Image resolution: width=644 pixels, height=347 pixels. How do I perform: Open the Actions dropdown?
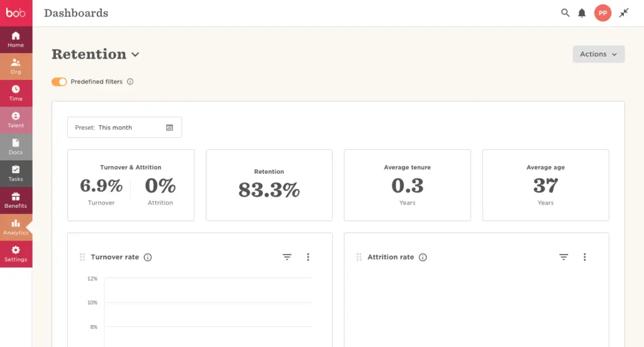coord(598,54)
